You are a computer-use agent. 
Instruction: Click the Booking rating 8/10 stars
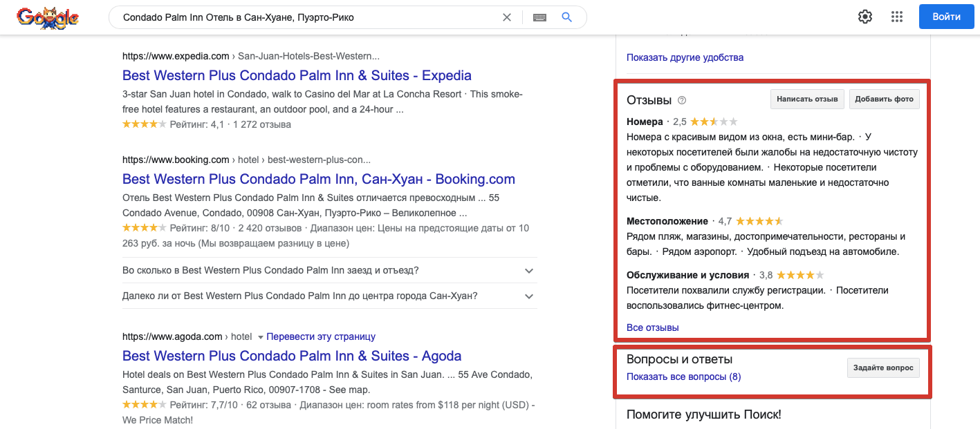click(x=145, y=227)
